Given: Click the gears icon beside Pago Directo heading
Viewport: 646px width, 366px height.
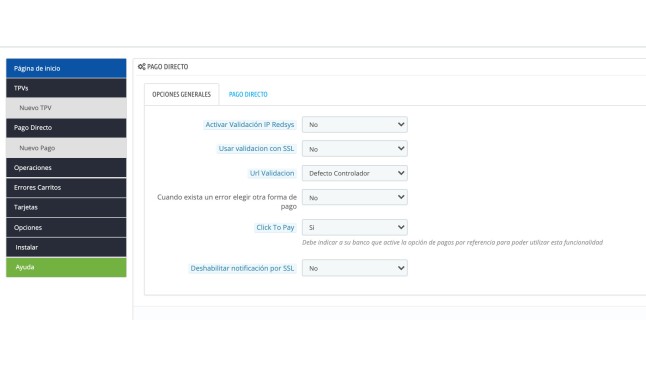Looking at the screenshot, I should (x=142, y=66).
